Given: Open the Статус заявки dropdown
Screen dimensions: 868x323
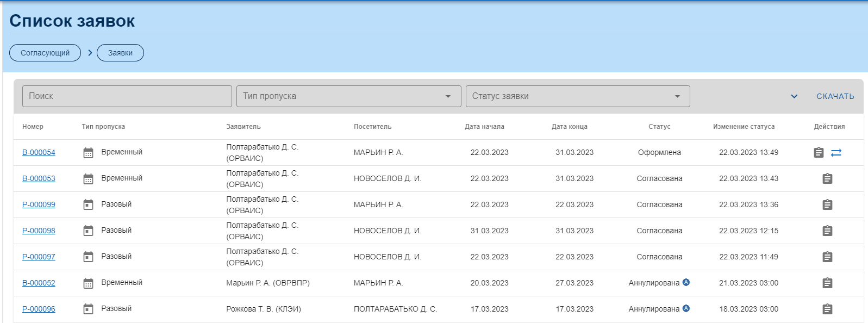Looking at the screenshot, I should point(578,96).
